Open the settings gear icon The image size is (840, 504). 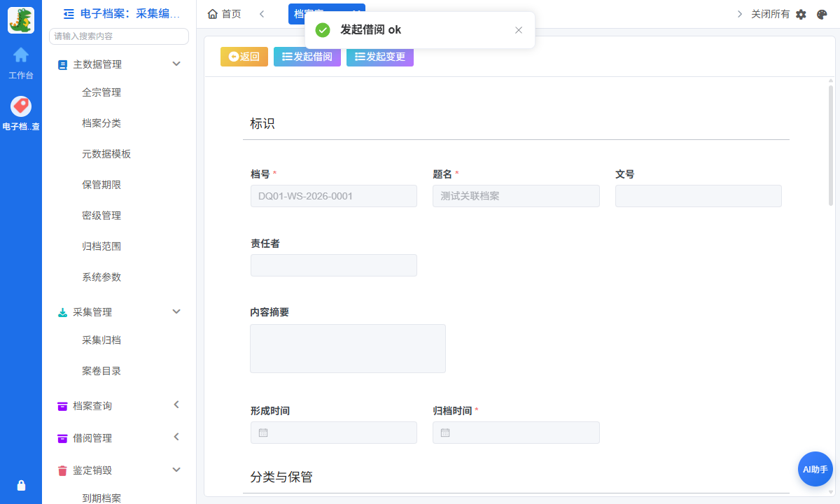pyautogui.click(x=801, y=14)
